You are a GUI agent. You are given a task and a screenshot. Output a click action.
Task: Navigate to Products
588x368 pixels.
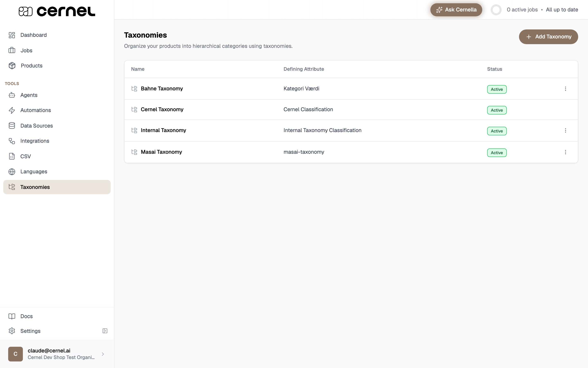[x=57, y=66]
